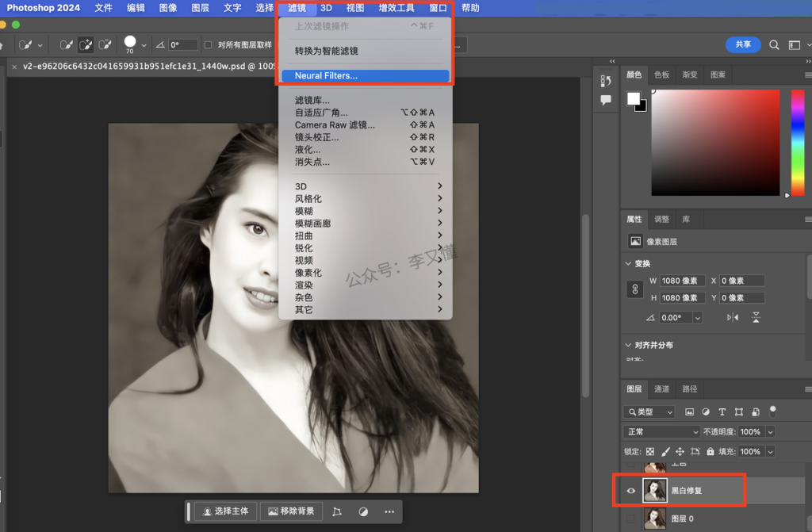Switch to the 通道 tab

pyautogui.click(x=661, y=389)
